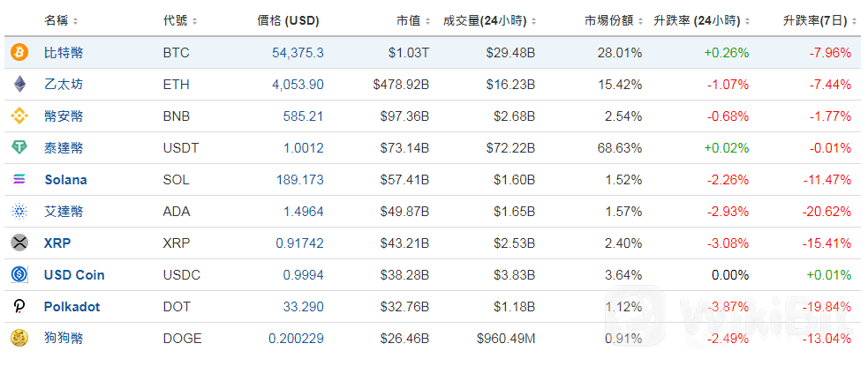Click the Bitcoin coin icon
868x366 pixels.
click(x=19, y=53)
